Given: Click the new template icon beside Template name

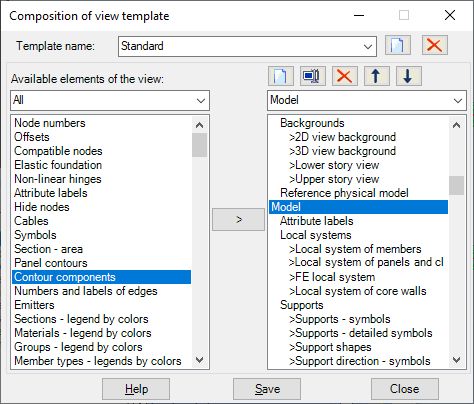Looking at the screenshot, I should click(x=398, y=45).
